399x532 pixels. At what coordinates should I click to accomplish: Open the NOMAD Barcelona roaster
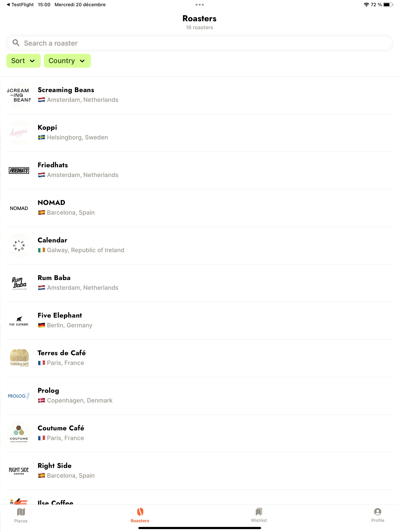pos(199,208)
